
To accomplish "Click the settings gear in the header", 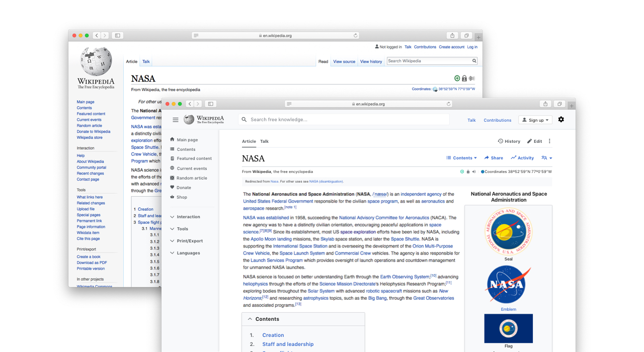I will click(x=560, y=120).
